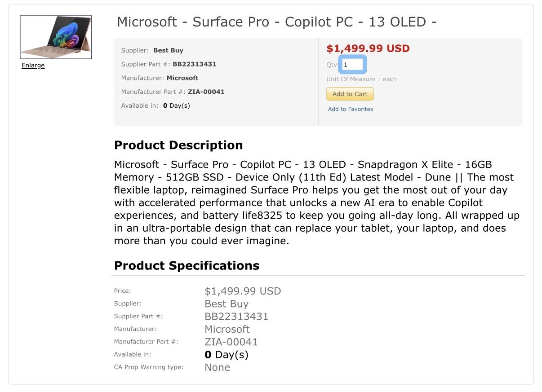Click the Surface Pro product thumbnail image

point(56,37)
